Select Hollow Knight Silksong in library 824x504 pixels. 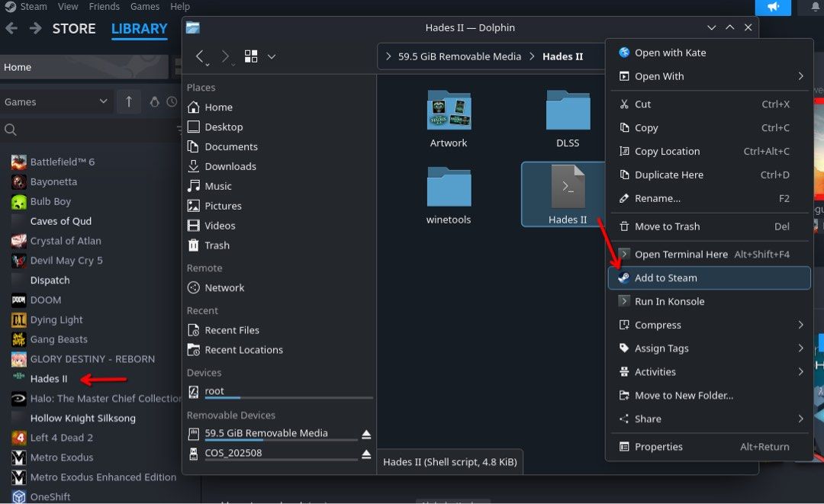pos(83,419)
